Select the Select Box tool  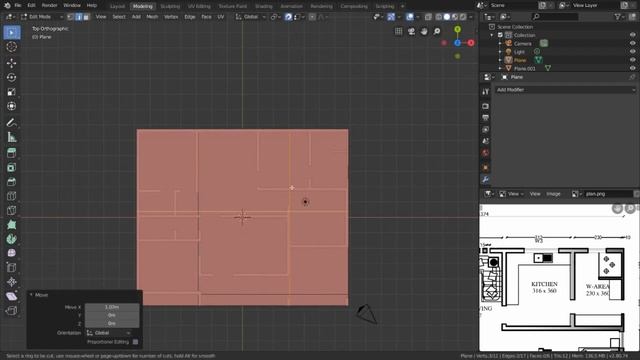click(11, 33)
